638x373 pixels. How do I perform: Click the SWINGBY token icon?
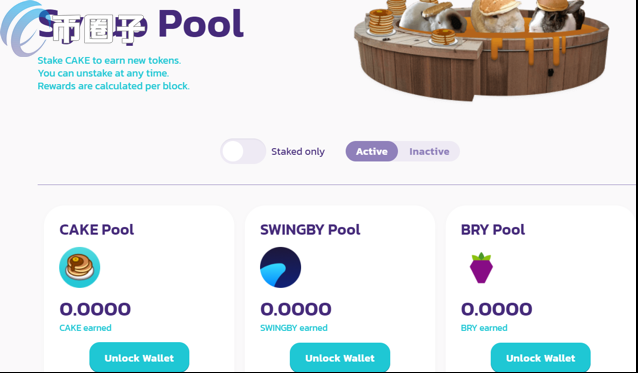280,267
